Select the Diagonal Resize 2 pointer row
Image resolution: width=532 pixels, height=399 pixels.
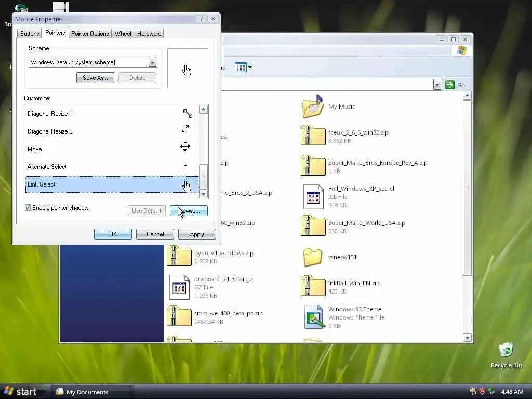[112, 131]
